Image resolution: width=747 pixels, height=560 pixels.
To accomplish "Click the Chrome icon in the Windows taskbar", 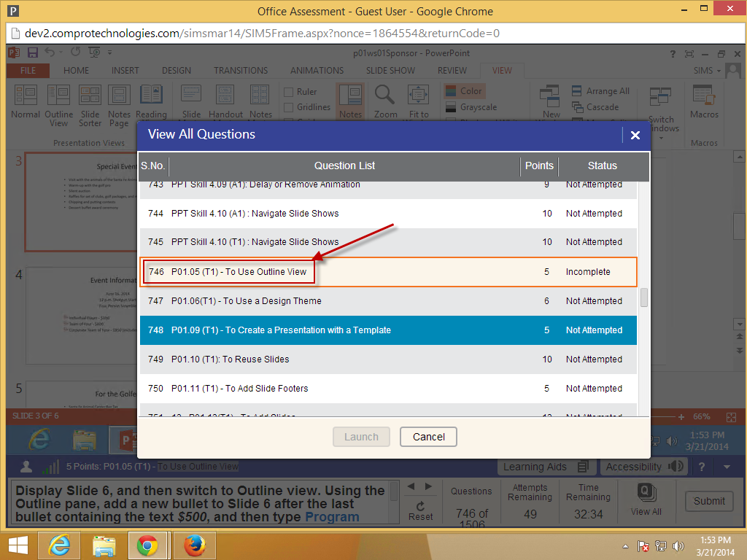I will click(147, 545).
